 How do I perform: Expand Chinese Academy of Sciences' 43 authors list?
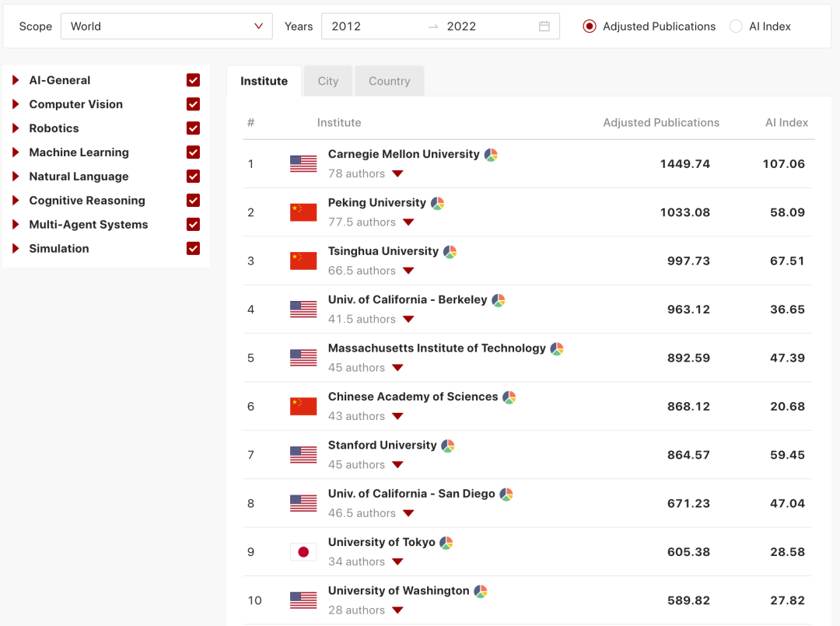(x=397, y=417)
